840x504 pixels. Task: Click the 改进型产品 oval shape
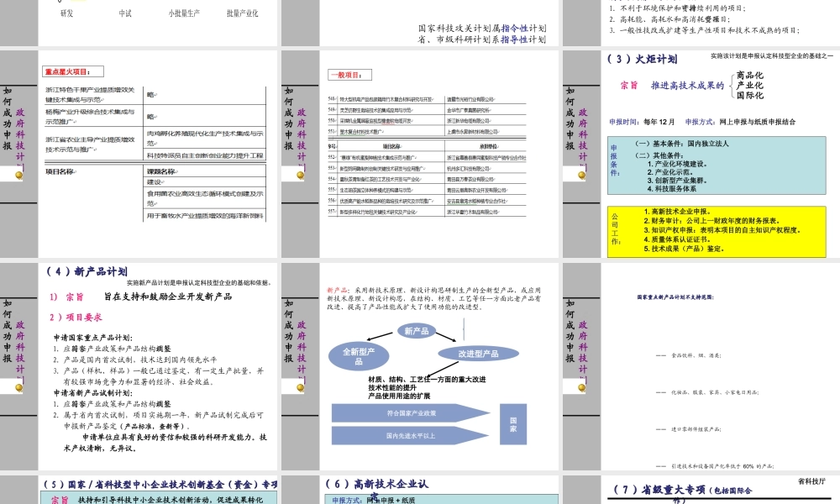[x=479, y=354]
